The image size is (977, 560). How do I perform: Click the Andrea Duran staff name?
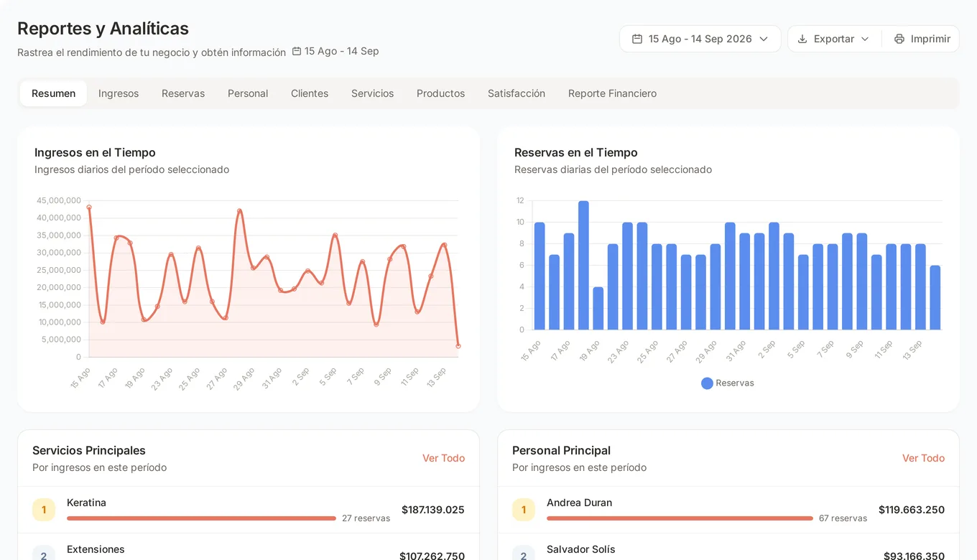[579, 503]
